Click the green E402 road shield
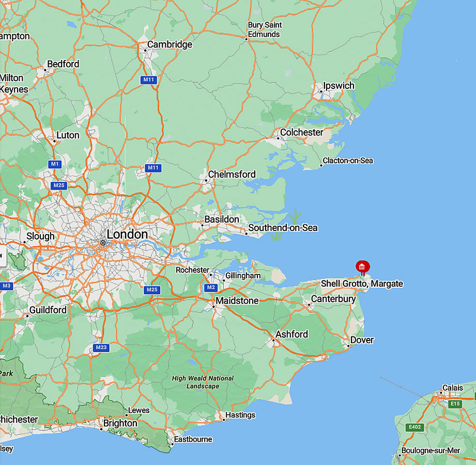This screenshot has height=465, width=476. 414,427
